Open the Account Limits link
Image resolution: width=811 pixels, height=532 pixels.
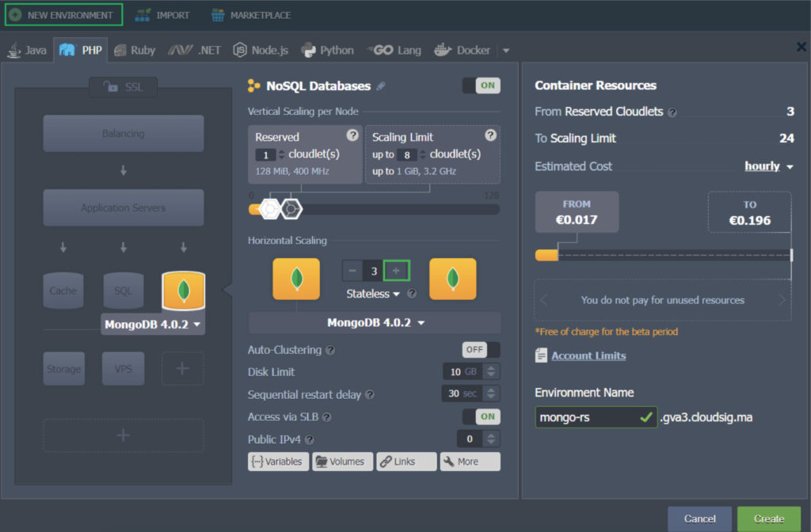coord(588,355)
